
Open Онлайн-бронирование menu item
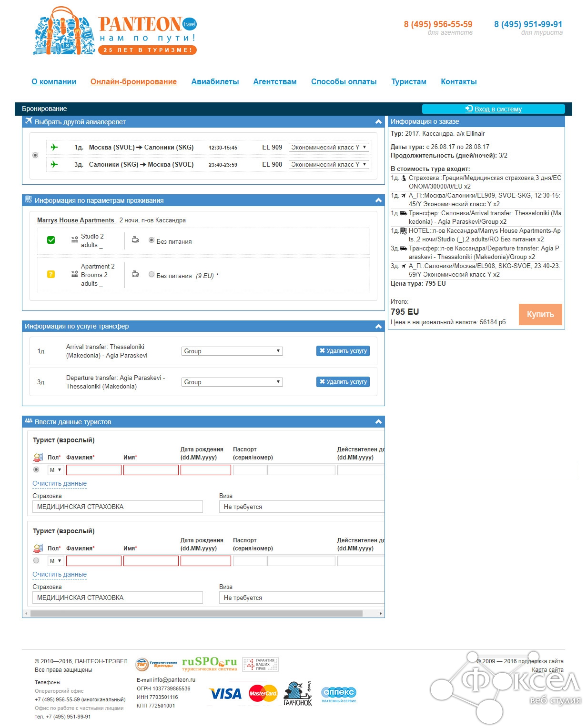(133, 81)
